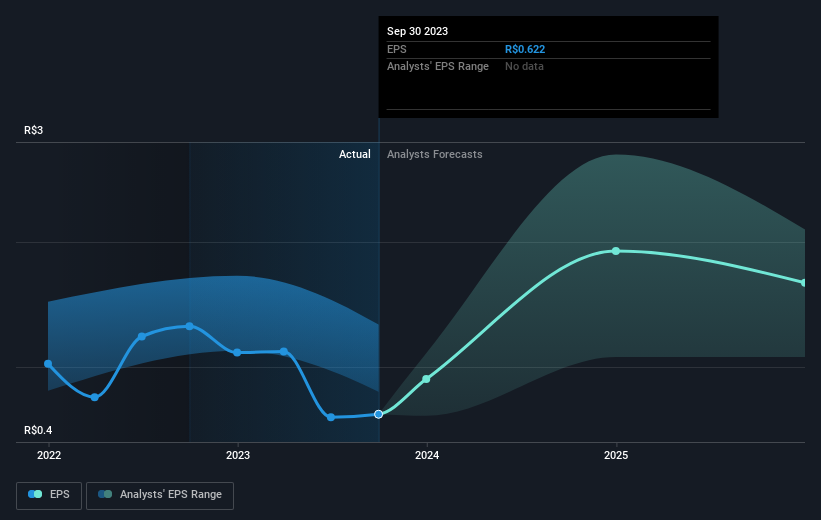Select the 2024 forecast EPS data point
Screen dimensions: 821x520
tap(426, 379)
